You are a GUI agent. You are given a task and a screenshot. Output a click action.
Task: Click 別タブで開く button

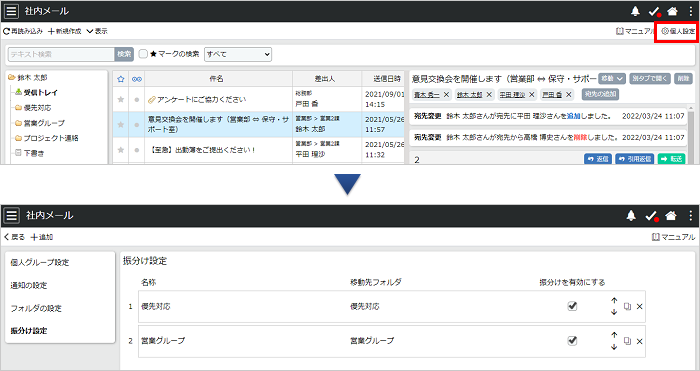pyautogui.click(x=650, y=79)
